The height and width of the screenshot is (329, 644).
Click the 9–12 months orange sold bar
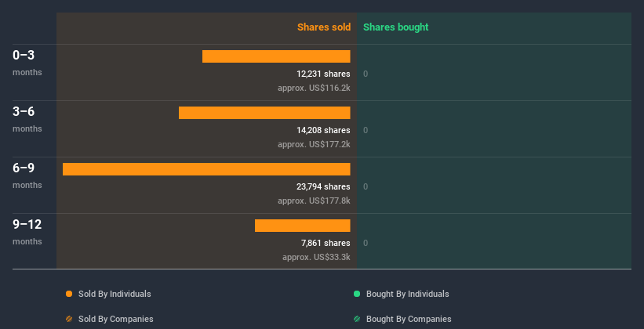point(302,226)
